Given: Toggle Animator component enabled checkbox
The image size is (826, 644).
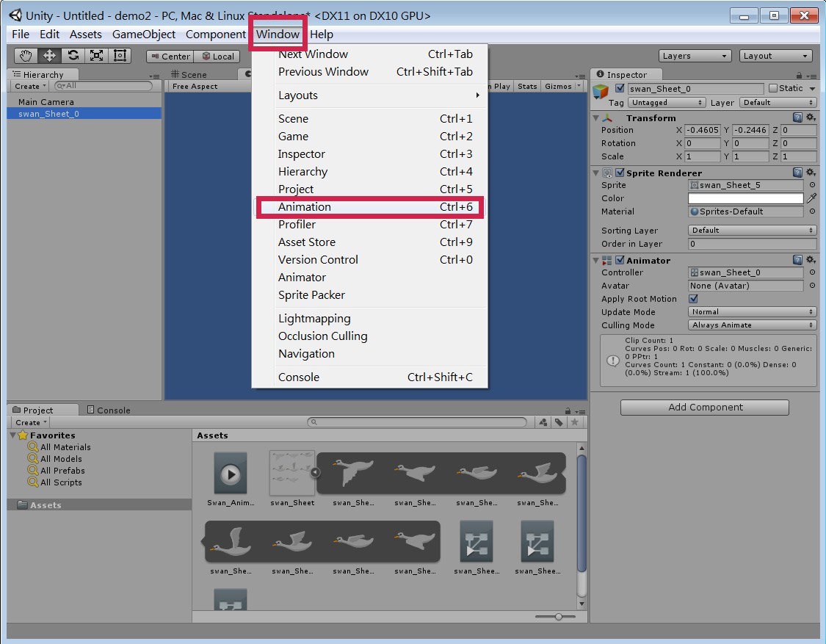Looking at the screenshot, I should [620, 260].
